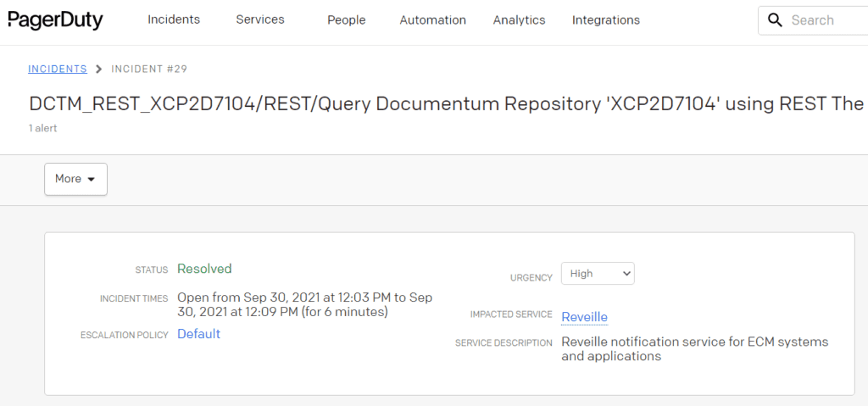Open the Default escalation policy link

(x=198, y=334)
